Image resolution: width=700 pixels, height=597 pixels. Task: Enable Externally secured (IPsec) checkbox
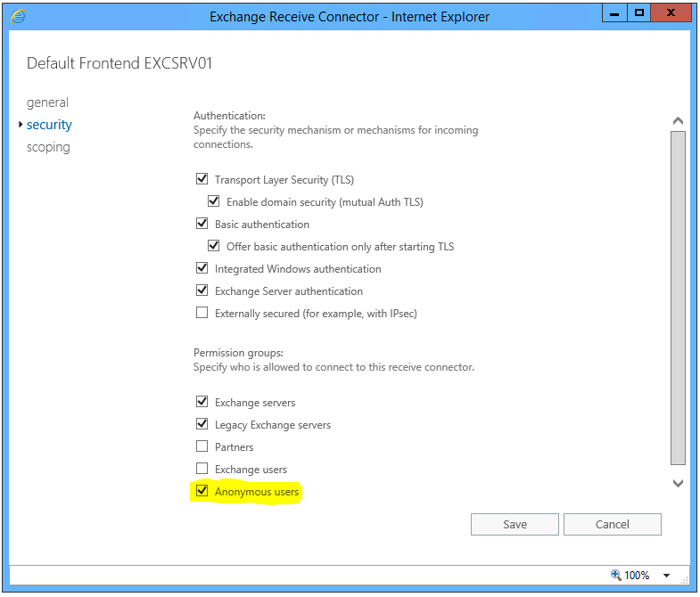(x=202, y=313)
